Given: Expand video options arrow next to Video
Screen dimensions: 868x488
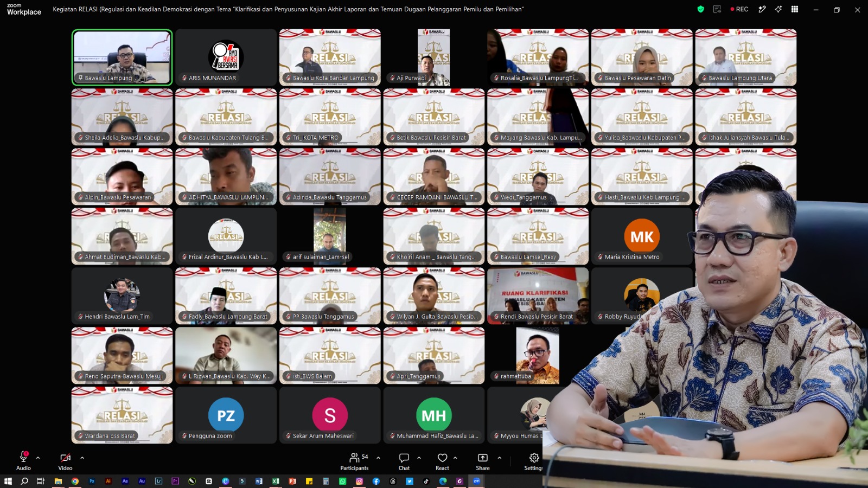Looking at the screenshot, I should (82, 458).
